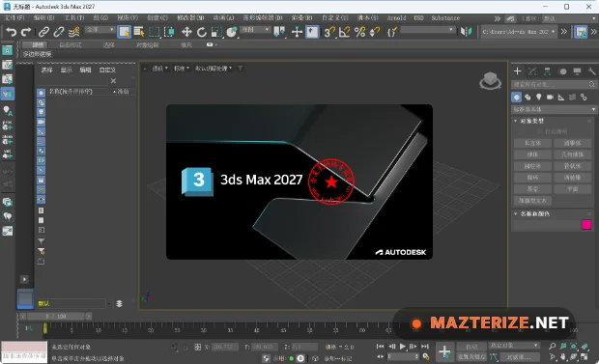Click the Pan View hand icon

563,356
